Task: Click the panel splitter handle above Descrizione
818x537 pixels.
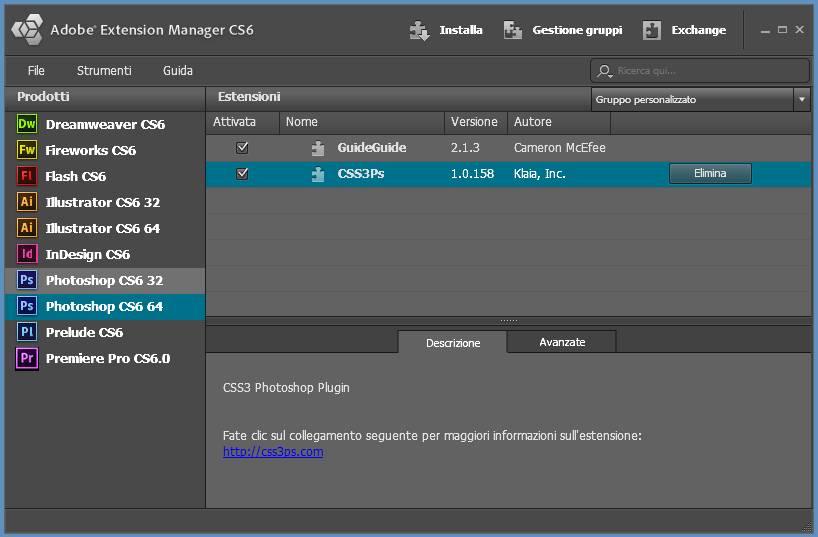Action: (x=509, y=320)
